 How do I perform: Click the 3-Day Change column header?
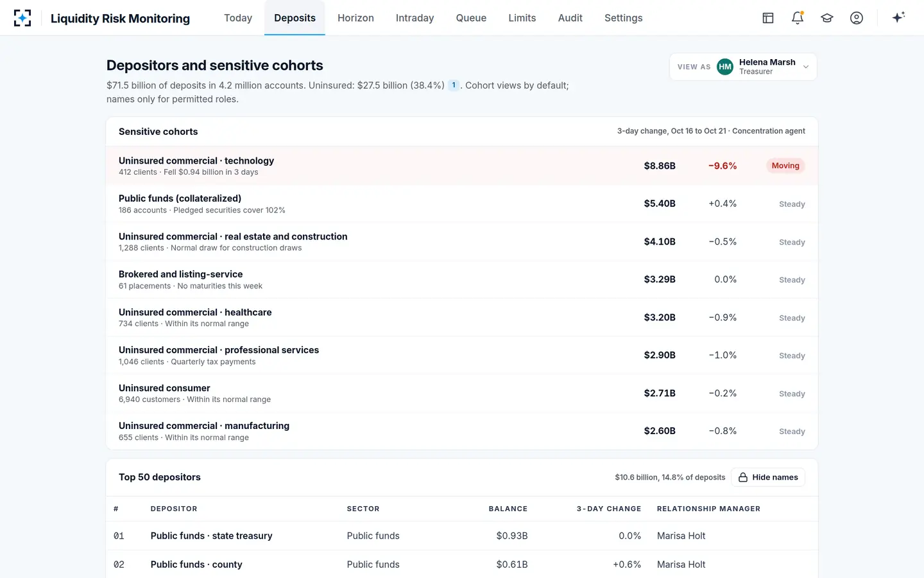(609, 509)
